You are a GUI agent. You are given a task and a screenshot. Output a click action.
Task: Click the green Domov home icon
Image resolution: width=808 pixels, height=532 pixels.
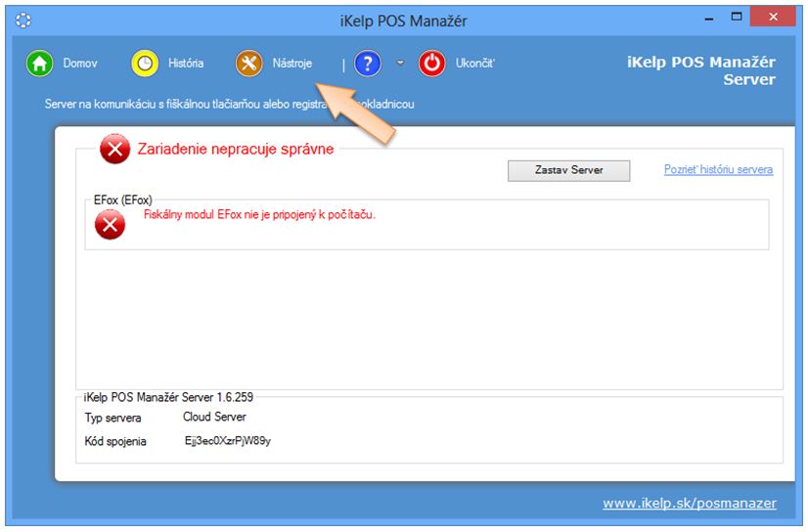[x=39, y=64]
